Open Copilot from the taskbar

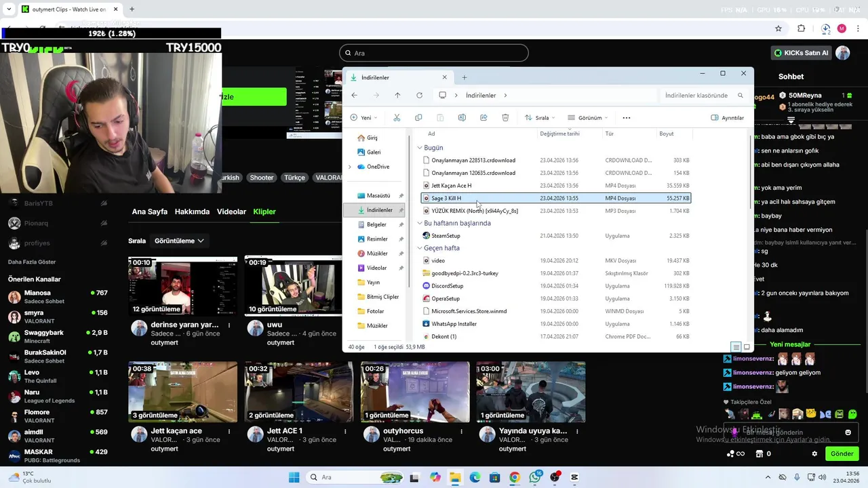click(x=435, y=477)
